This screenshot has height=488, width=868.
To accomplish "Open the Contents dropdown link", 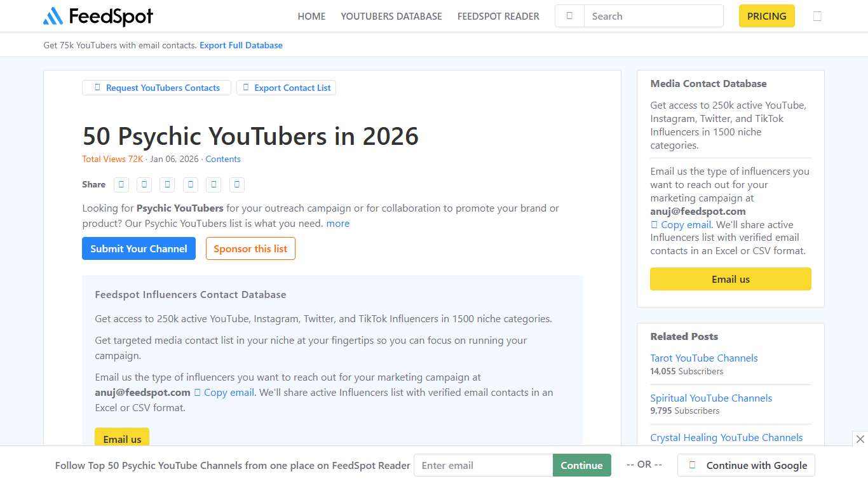I will pos(222,159).
